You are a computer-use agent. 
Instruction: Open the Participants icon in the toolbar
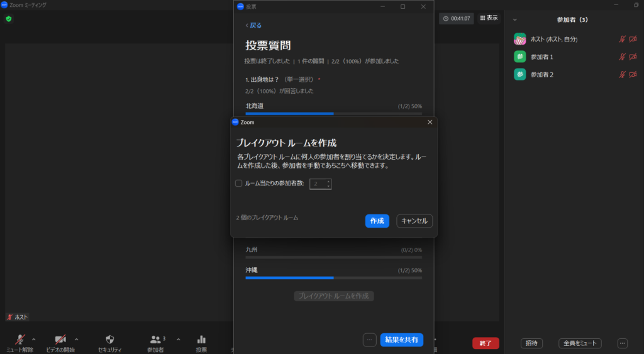coord(155,340)
